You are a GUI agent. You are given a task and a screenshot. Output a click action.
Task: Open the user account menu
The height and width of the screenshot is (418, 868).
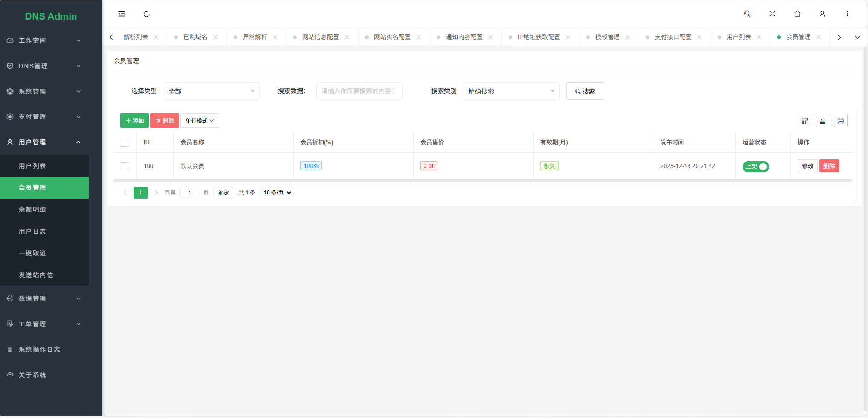(x=822, y=14)
